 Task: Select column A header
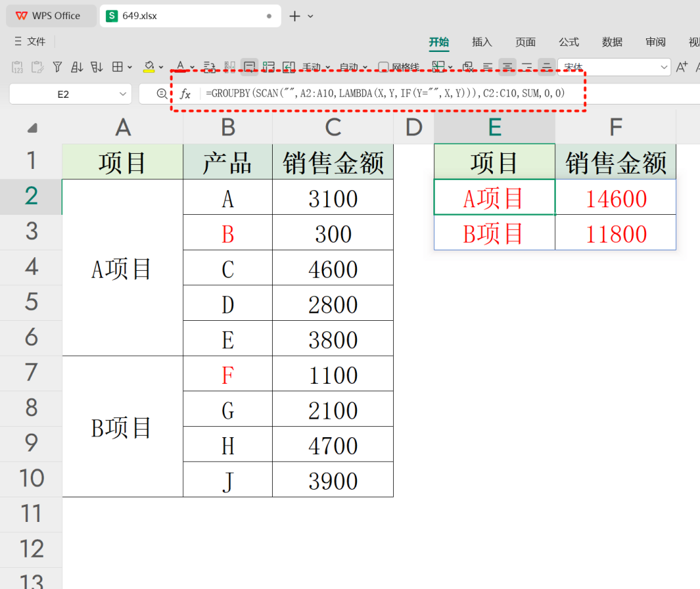(123, 127)
